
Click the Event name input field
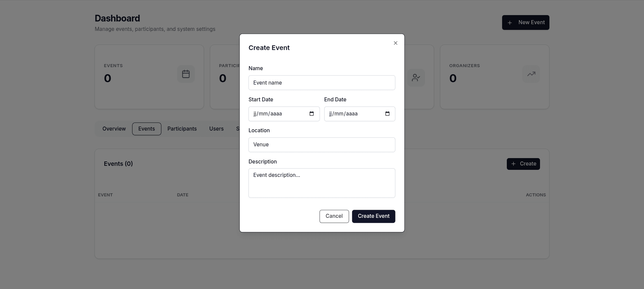[x=322, y=83]
